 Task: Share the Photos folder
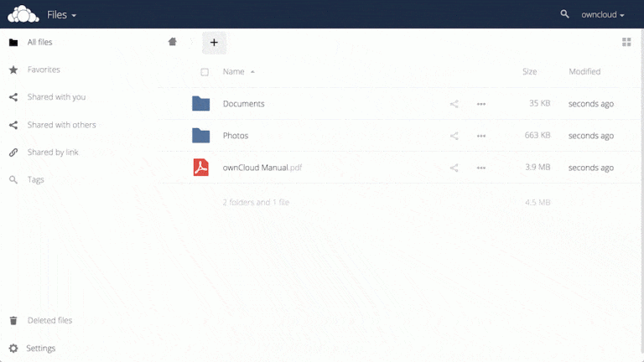coord(454,136)
